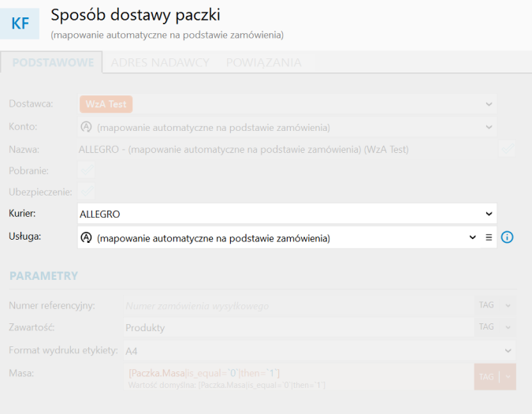The width and height of the screenshot is (532, 414).
Task: Open the Dostawca dropdown
Action: click(287, 104)
